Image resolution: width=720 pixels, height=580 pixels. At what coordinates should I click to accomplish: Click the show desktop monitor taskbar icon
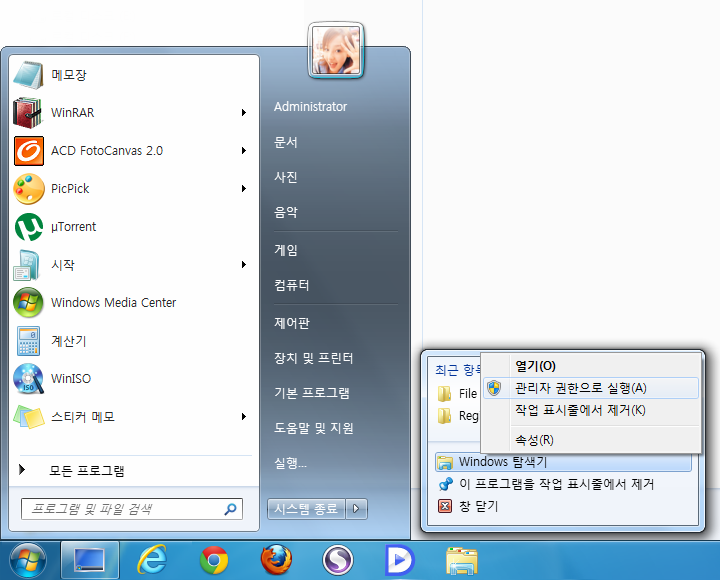click(x=90, y=560)
